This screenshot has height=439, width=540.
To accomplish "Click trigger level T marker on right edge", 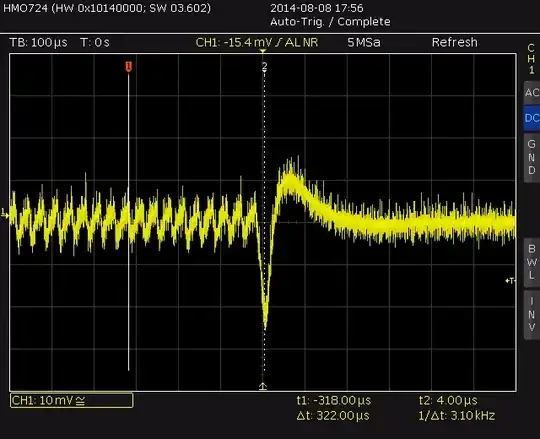I will (x=510, y=281).
